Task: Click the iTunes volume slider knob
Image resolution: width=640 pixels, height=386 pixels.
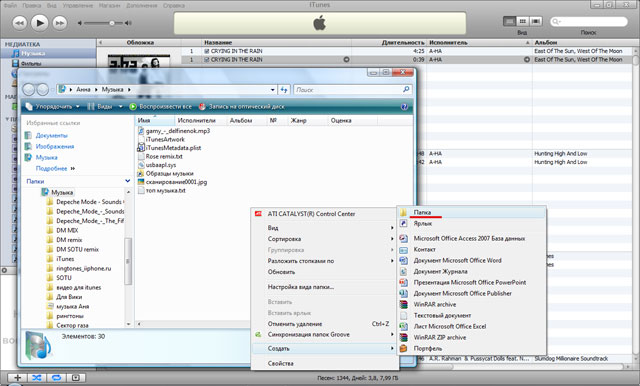Action: [x=111, y=23]
